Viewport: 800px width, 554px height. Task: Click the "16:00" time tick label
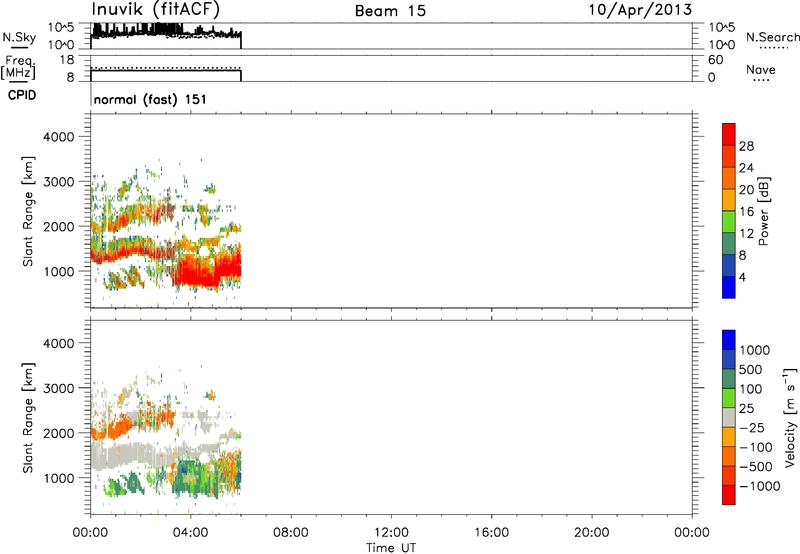(x=491, y=533)
